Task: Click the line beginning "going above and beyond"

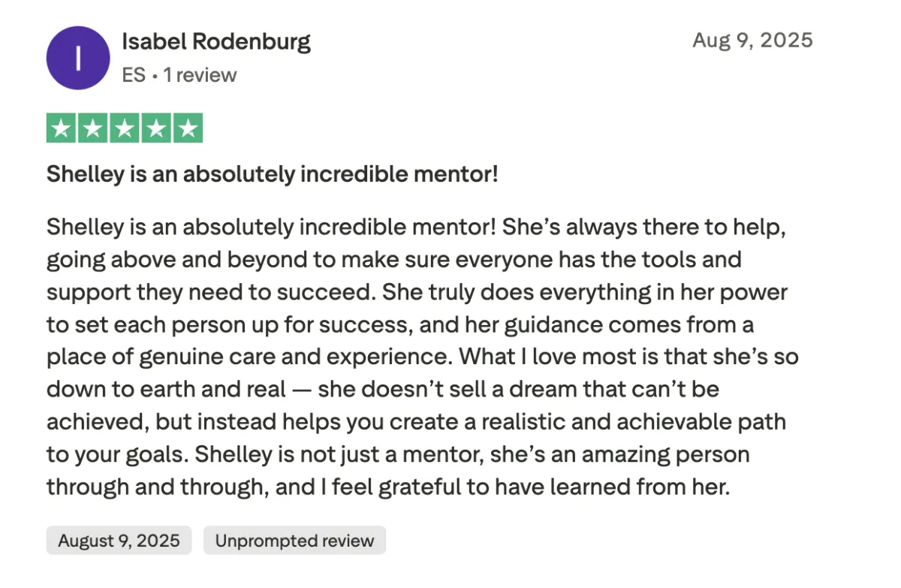Action: coord(394,260)
